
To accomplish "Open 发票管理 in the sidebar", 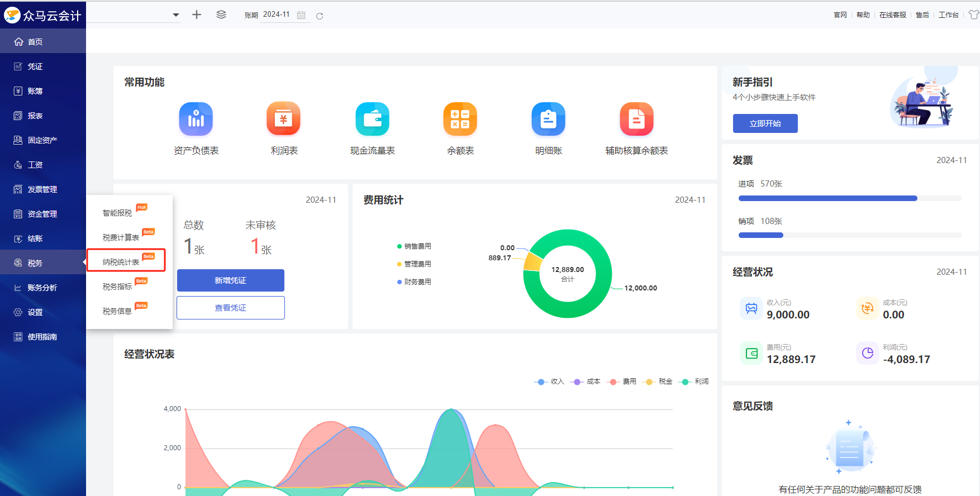I will point(43,189).
